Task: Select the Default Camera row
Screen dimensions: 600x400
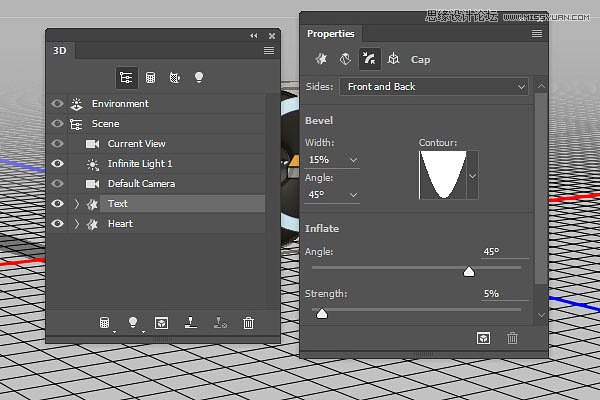Action: coord(156,184)
